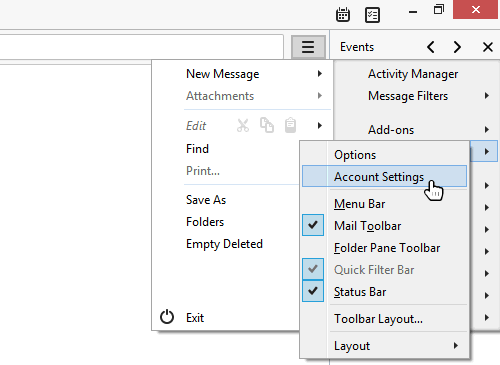Go to previous day in Events pane
The height and width of the screenshot is (365, 500).
tap(431, 47)
